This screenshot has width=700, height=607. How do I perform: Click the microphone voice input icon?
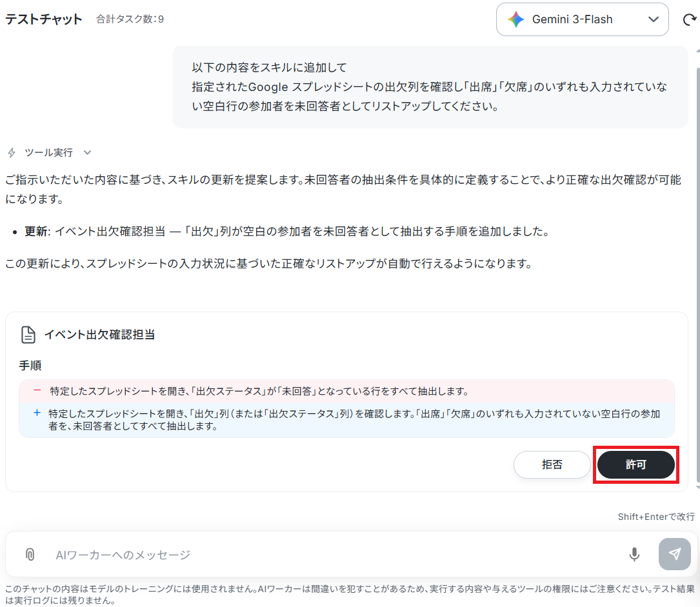(634, 554)
